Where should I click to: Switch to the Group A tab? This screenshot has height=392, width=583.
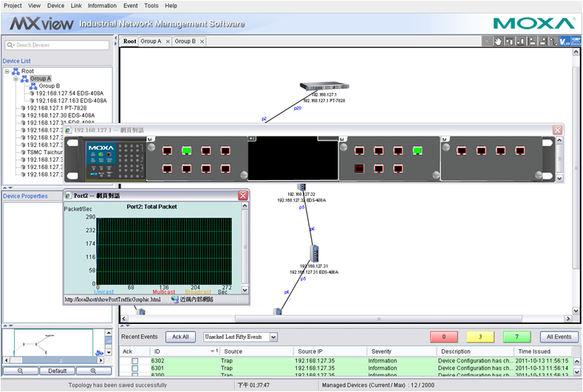pyautogui.click(x=151, y=41)
